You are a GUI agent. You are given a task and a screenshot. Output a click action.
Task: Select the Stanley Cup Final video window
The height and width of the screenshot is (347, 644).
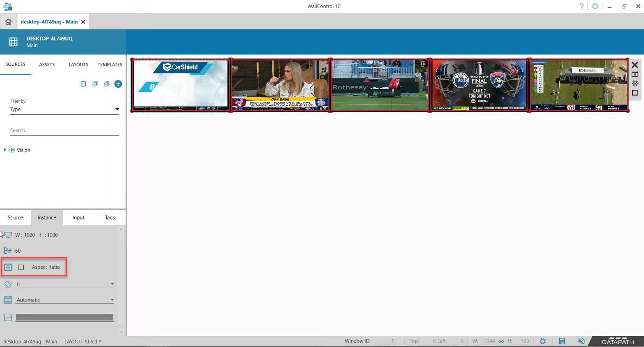[479, 85]
